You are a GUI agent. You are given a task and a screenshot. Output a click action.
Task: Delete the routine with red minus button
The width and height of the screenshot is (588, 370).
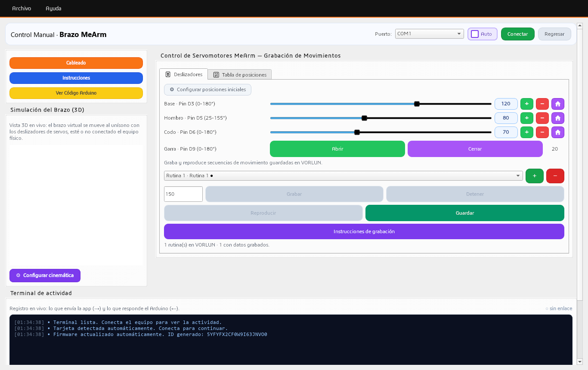click(555, 176)
